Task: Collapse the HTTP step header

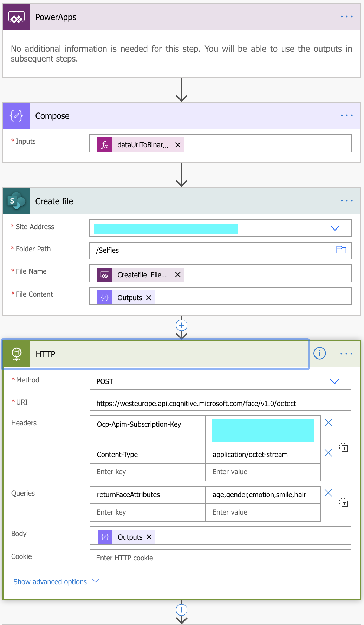Action: coord(182,354)
